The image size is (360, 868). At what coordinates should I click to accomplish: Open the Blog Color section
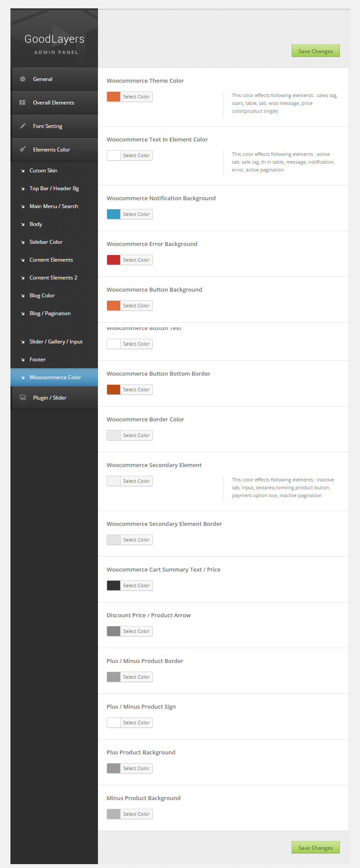[54, 296]
